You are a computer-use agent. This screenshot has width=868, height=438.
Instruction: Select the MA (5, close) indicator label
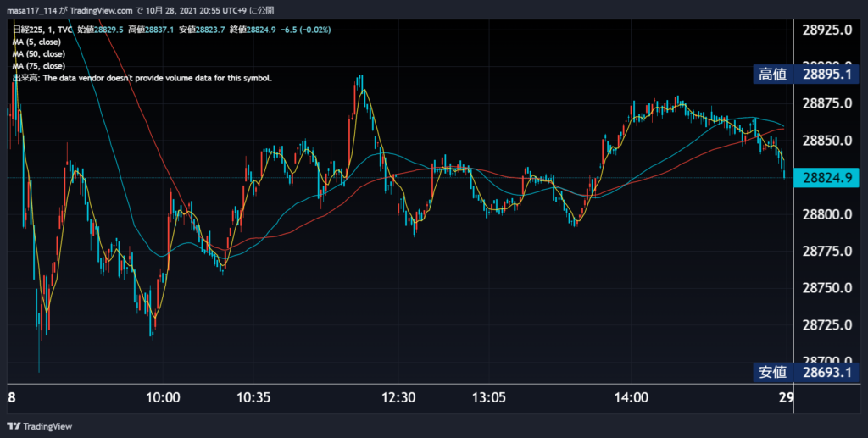coord(36,42)
